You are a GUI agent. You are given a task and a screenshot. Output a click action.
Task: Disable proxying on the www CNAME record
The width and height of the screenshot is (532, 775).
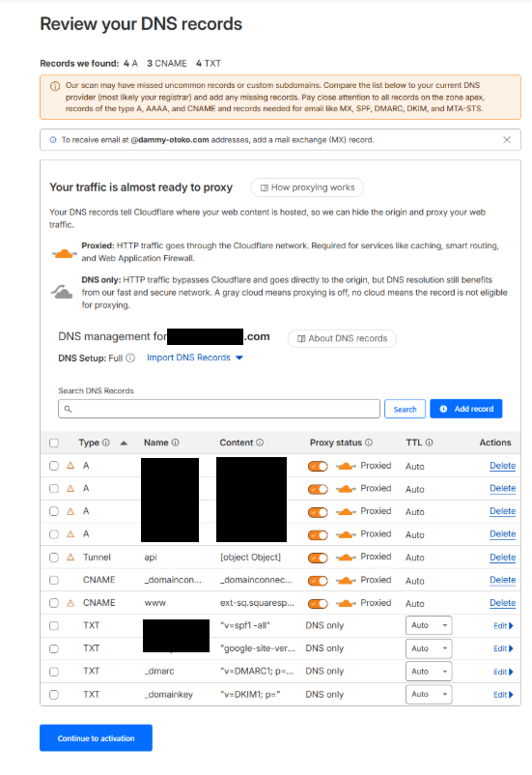pos(318,604)
